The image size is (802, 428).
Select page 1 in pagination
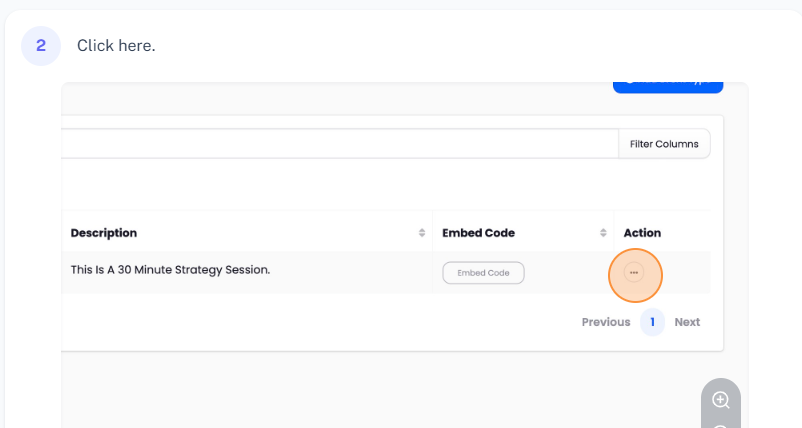click(x=652, y=322)
